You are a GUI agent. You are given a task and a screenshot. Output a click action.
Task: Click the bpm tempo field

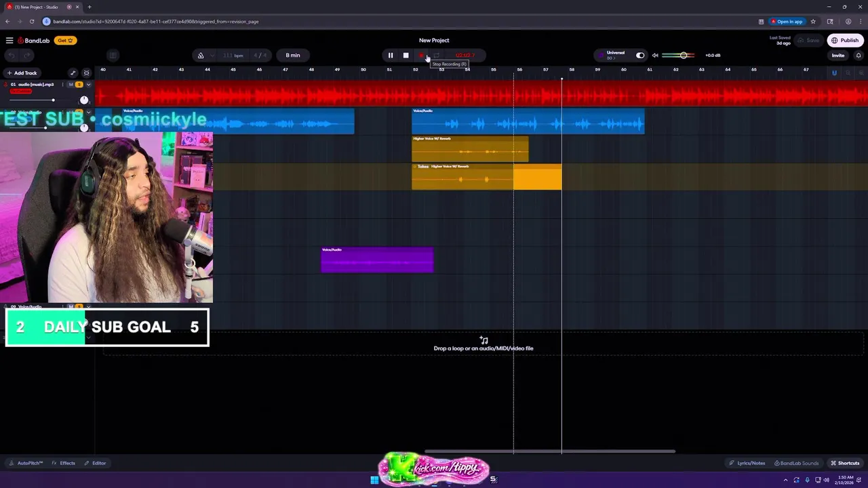click(233, 56)
